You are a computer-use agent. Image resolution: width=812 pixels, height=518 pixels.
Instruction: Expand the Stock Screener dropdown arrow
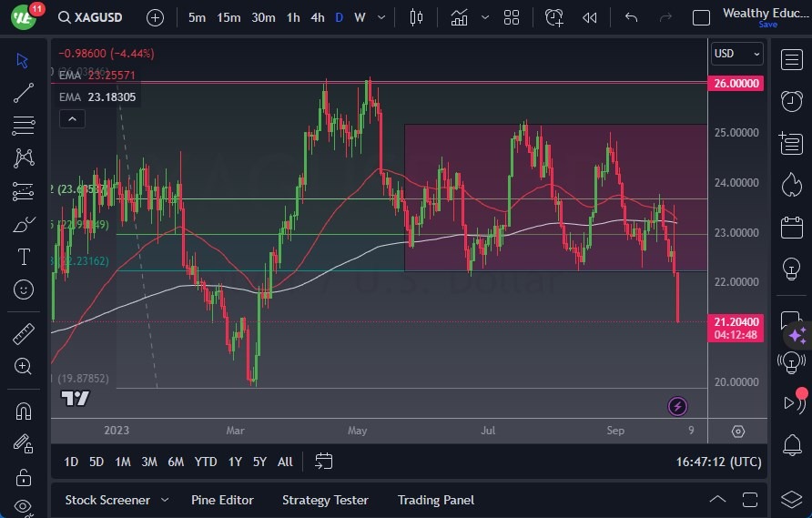[165, 500]
